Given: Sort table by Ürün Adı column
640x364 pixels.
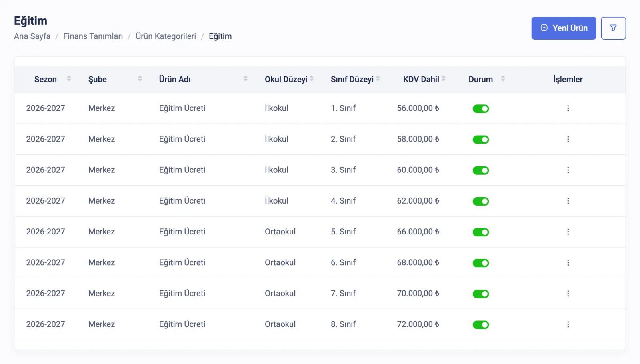Looking at the screenshot, I should 245,79.
